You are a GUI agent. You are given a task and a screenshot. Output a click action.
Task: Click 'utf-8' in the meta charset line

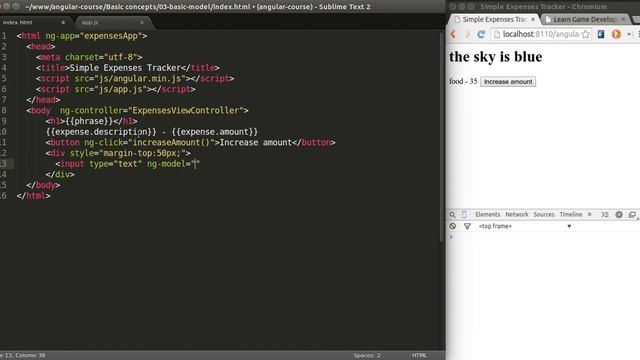point(120,57)
